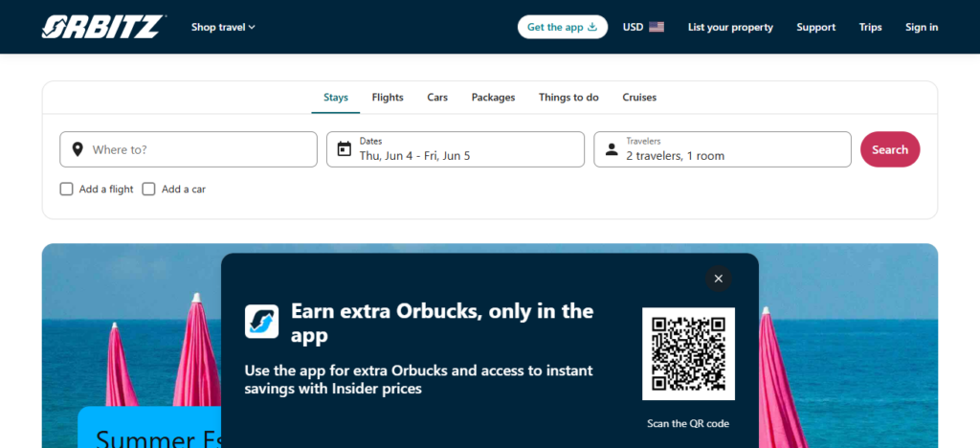
Task: Click Sign in
Action: click(x=922, y=27)
